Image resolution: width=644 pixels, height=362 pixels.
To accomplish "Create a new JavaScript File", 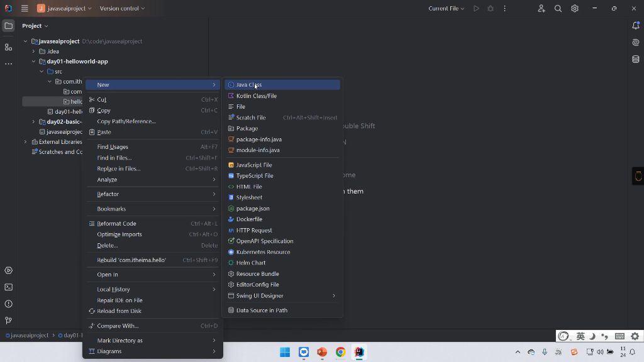I will click(x=282, y=165).
